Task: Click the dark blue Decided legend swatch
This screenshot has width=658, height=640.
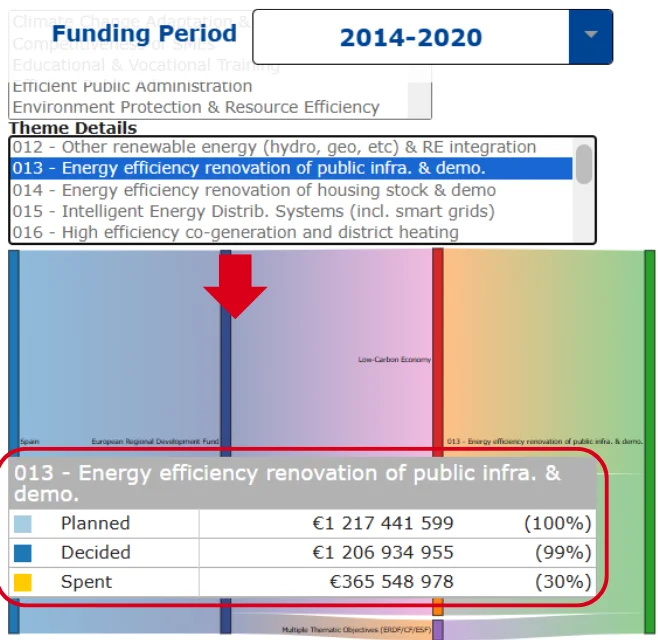Action: click(x=23, y=553)
